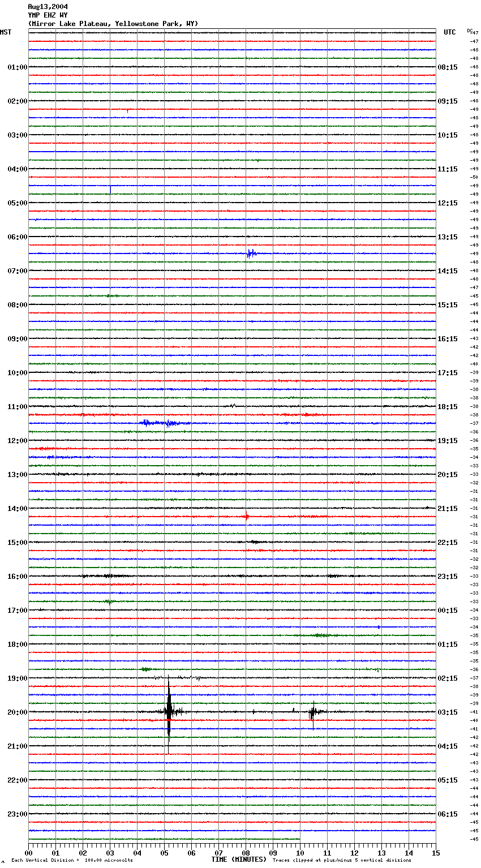Select the 14:00 MST time label
Screen dimensions: 481x868
[x=18, y=509]
